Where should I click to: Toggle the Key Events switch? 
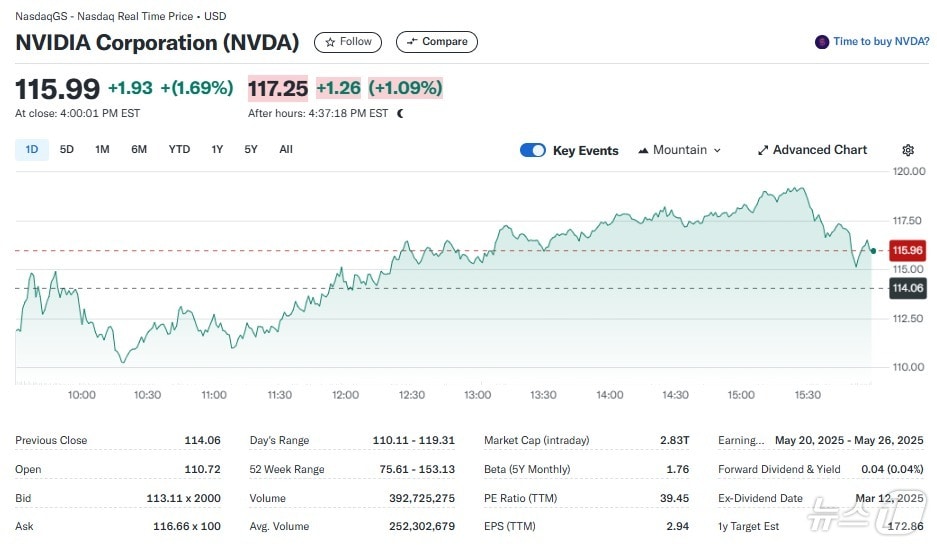tap(533, 150)
